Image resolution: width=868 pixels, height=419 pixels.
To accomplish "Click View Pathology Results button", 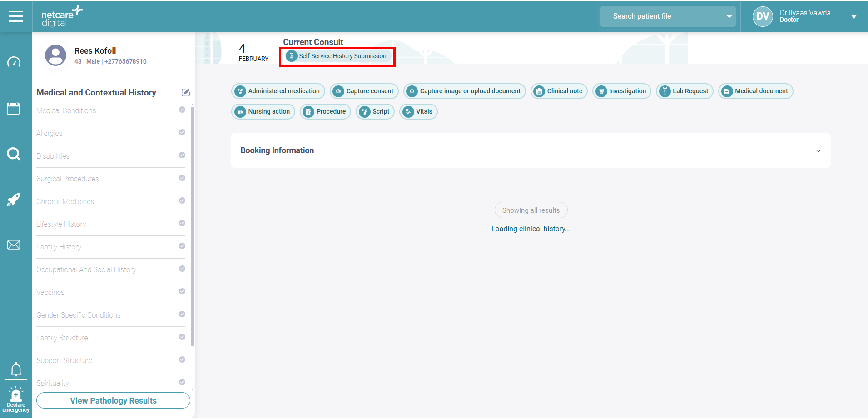I will pos(113,401).
